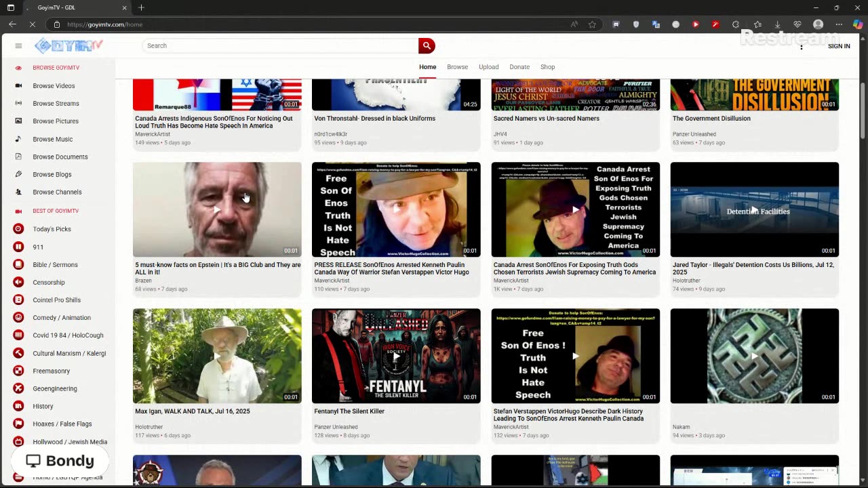Image resolution: width=868 pixels, height=488 pixels.
Task: Open the three-dot options menu beside Sign In
Action: (801, 46)
